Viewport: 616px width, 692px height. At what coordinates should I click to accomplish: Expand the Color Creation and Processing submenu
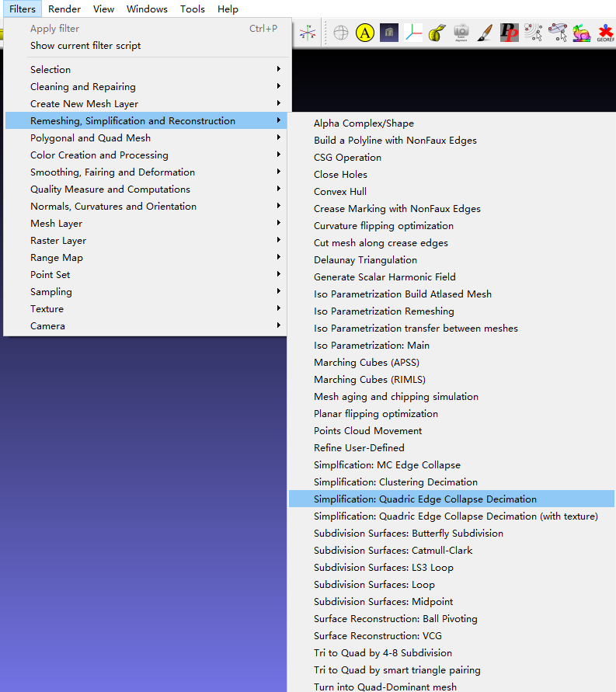point(145,155)
